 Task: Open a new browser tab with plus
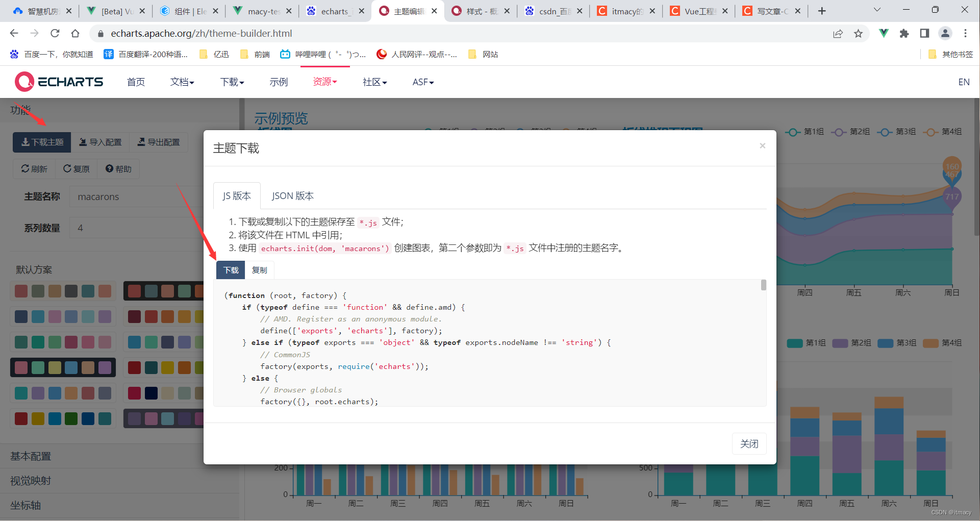point(821,11)
